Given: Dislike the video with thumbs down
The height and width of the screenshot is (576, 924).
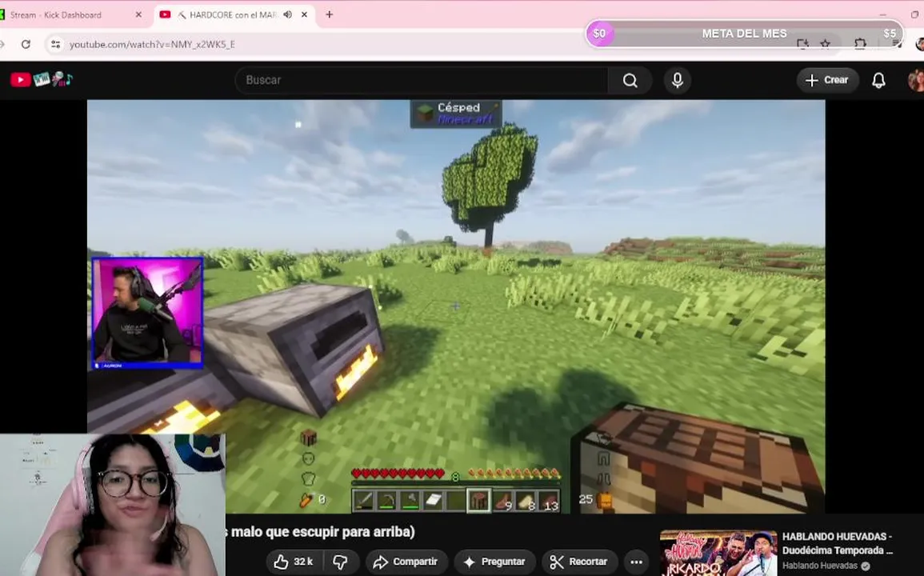Looking at the screenshot, I should pos(340,562).
